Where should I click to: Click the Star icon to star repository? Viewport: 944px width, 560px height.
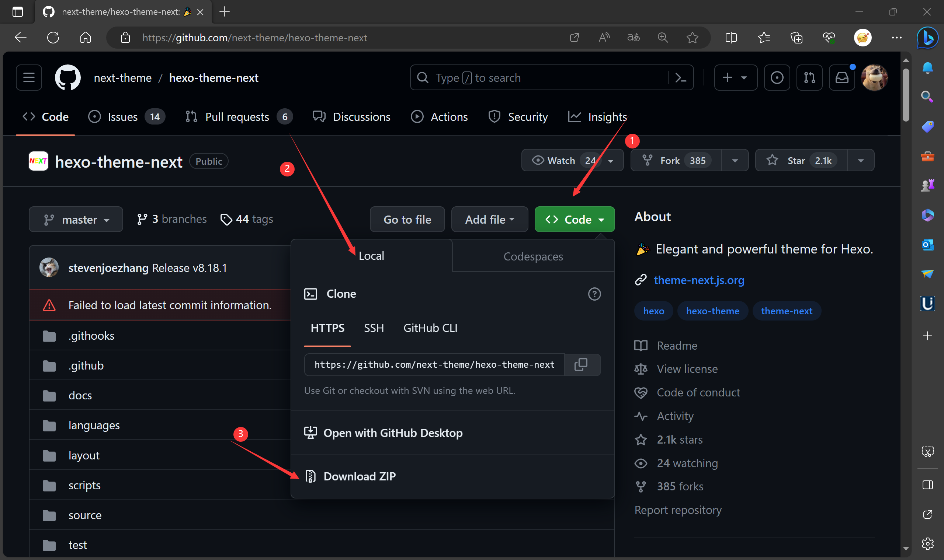coord(772,160)
